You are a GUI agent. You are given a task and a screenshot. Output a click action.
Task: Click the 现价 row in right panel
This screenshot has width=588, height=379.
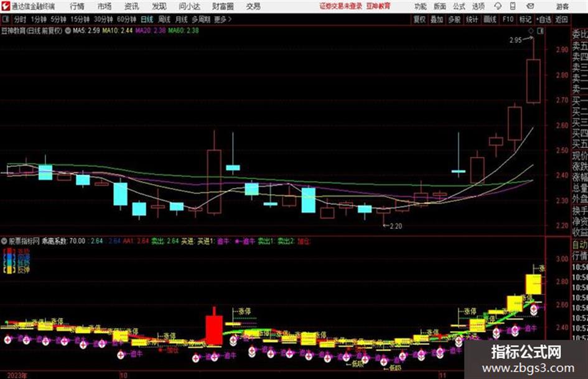pos(580,156)
